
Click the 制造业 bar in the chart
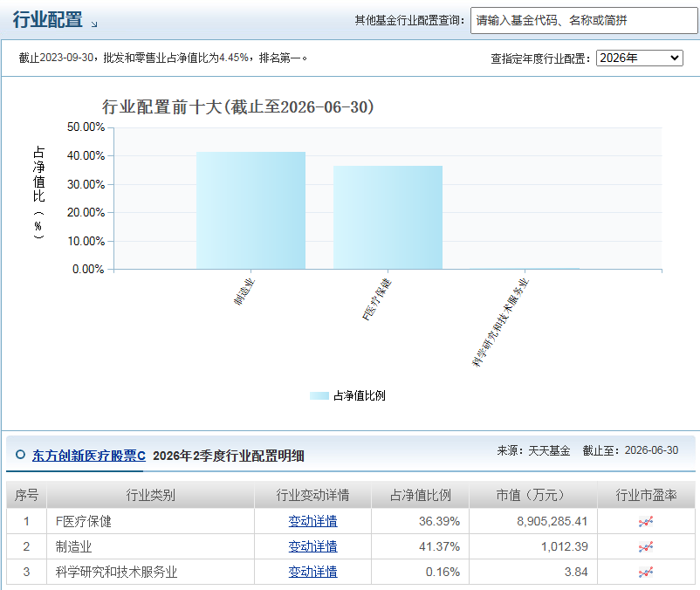click(x=250, y=210)
